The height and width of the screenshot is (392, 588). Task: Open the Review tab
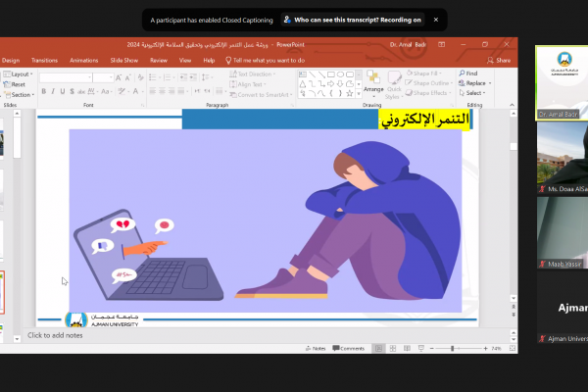[x=159, y=61]
